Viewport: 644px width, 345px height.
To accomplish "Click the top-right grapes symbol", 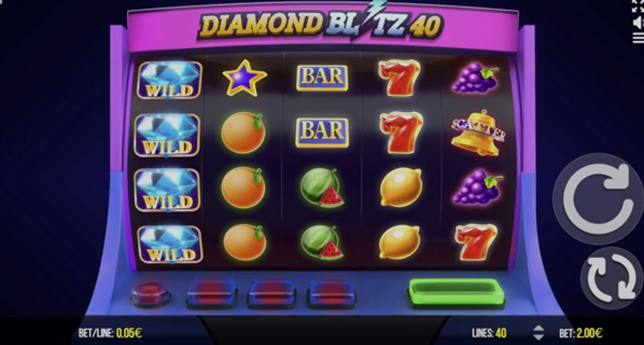I will pos(475,77).
